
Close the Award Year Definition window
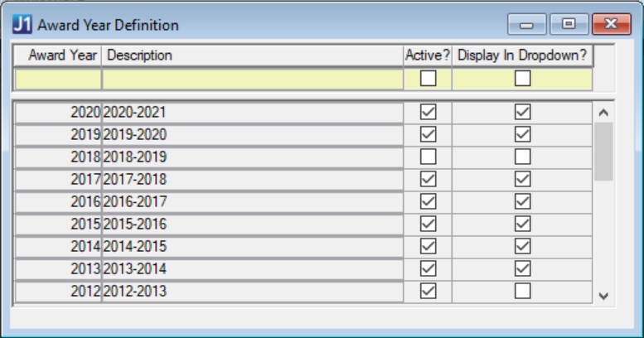[612, 25]
